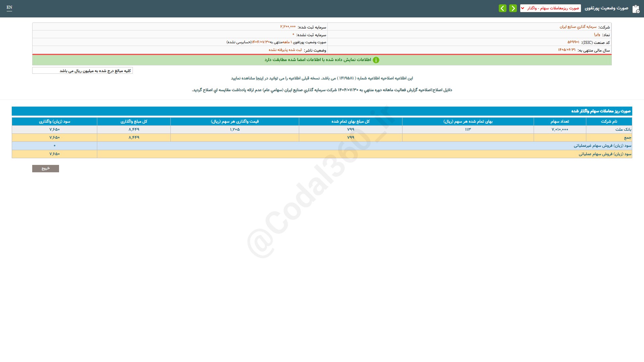Click the clipboard report icon in header
The image size is (644, 362).
[x=636, y=9]
